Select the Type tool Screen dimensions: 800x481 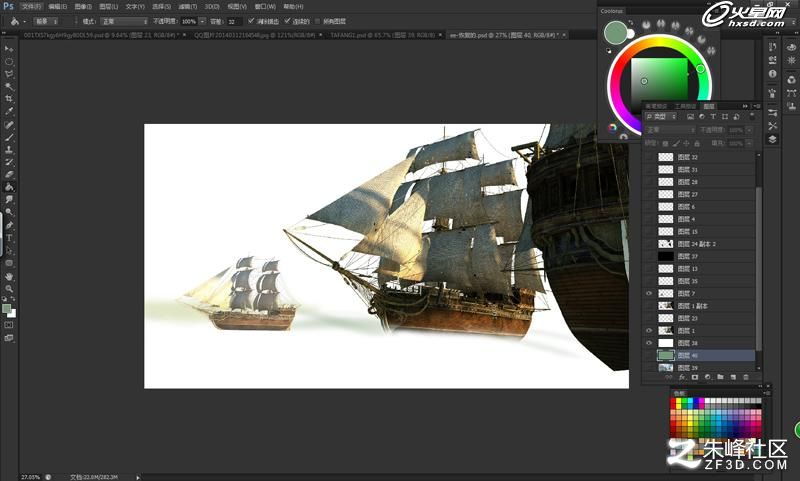point(9,238)
